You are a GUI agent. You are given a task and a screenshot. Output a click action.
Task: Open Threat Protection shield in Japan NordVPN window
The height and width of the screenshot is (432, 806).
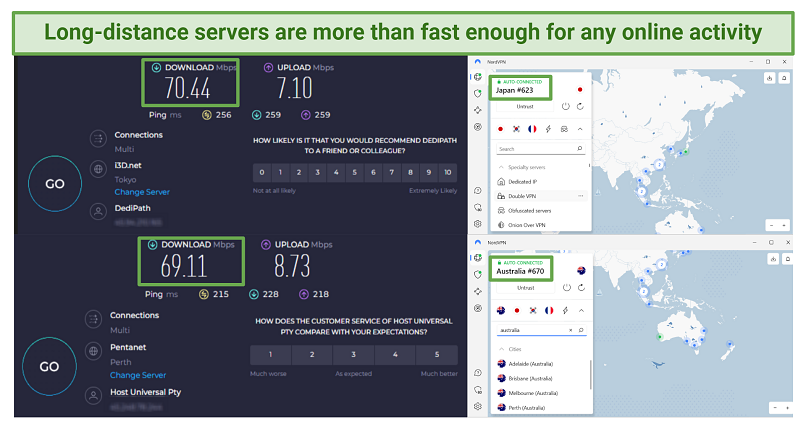point(478,94)
